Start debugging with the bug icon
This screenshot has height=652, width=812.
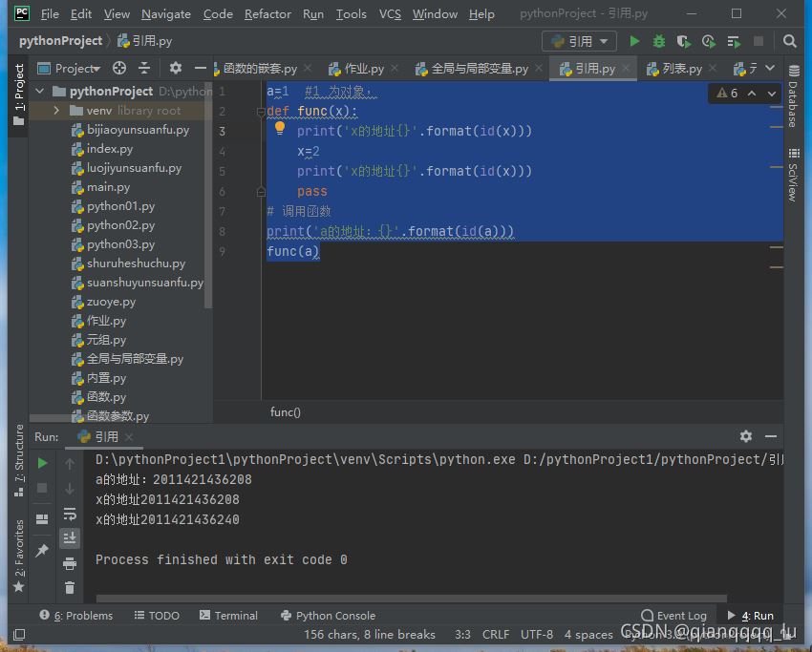(x=659, y=41)
